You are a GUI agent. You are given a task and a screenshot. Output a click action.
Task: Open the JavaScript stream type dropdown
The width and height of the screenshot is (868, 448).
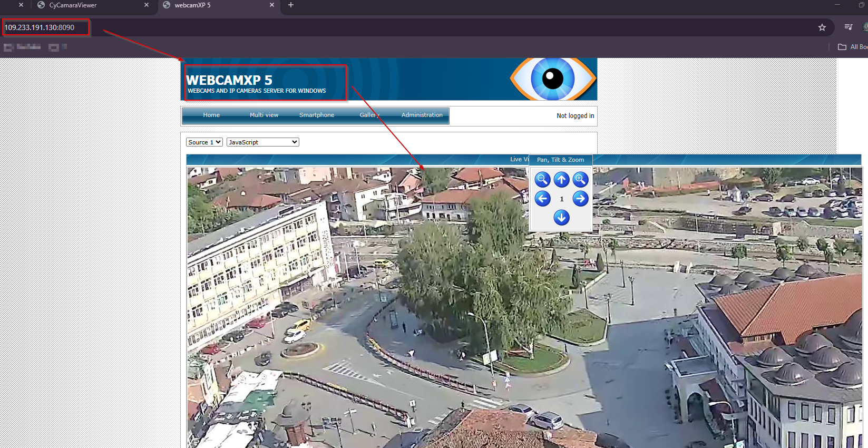[x=263, y=142]
